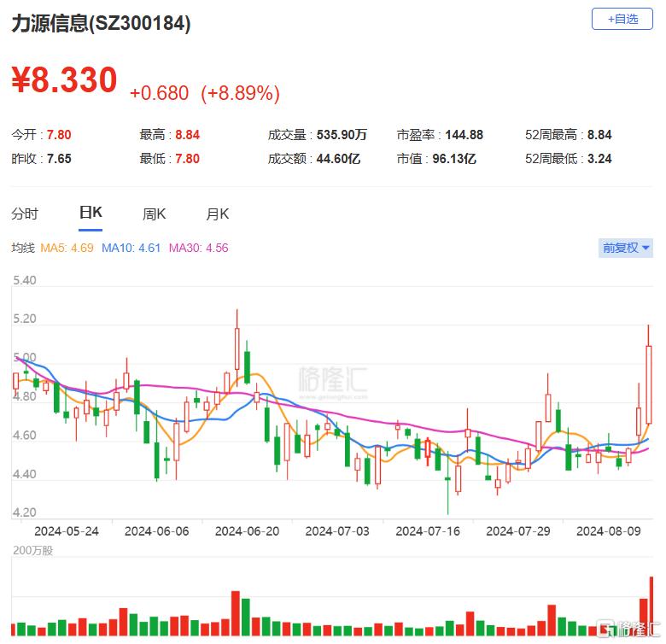666x644 pixels.
Task: Click the 成交额 44.60亿 value
Action: pyautogui.click(x=338, y=159)
